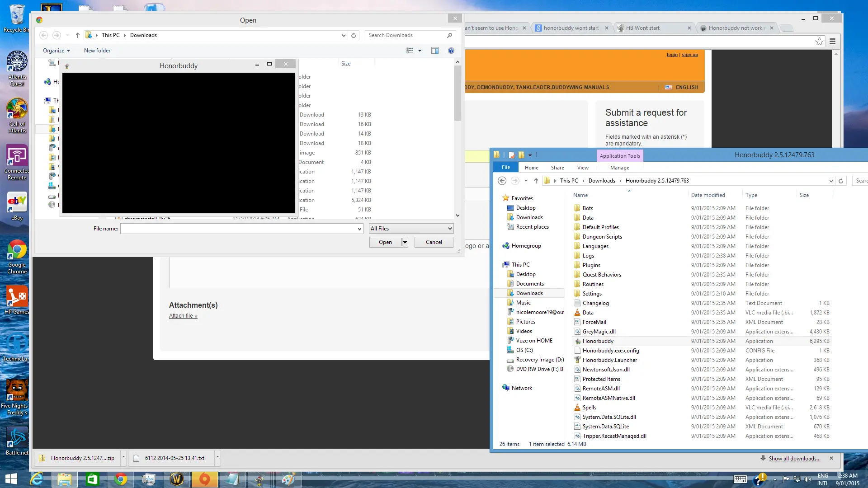Click refresh icon in Open dialog
Image resolution: width=868 pixels, height=488 pixels.
(x=354, y=35)
